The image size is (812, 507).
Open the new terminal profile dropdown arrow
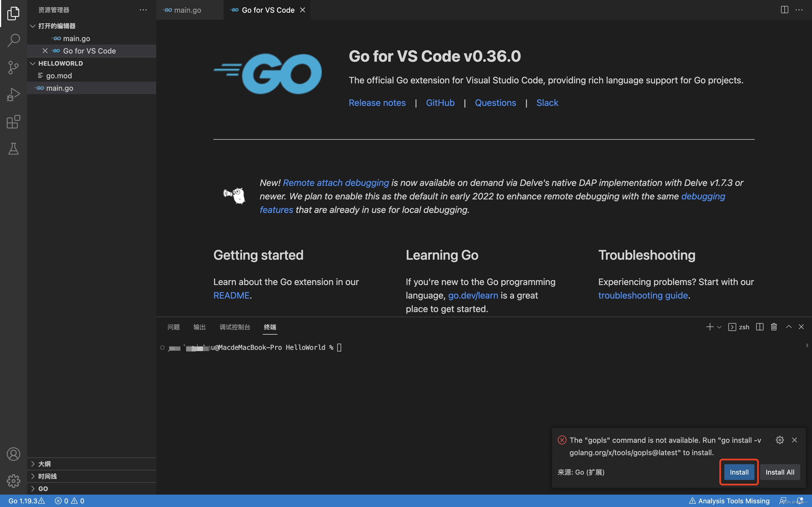coord(720,327)
